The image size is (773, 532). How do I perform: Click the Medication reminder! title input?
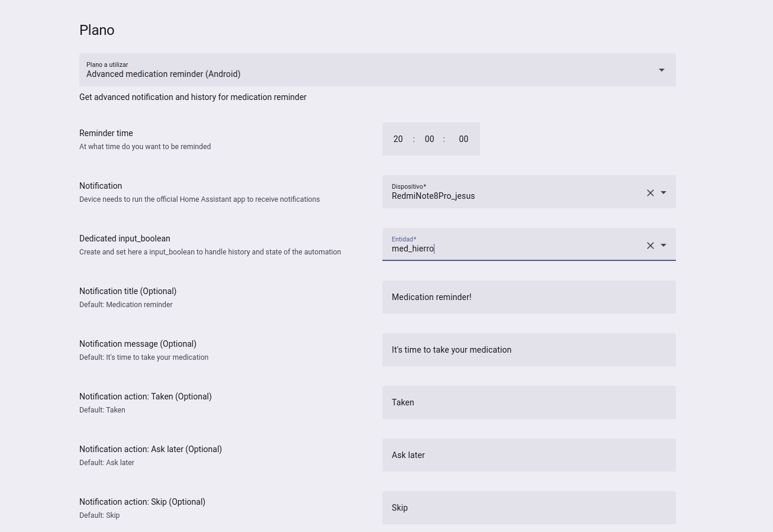[x=529, y=297]
